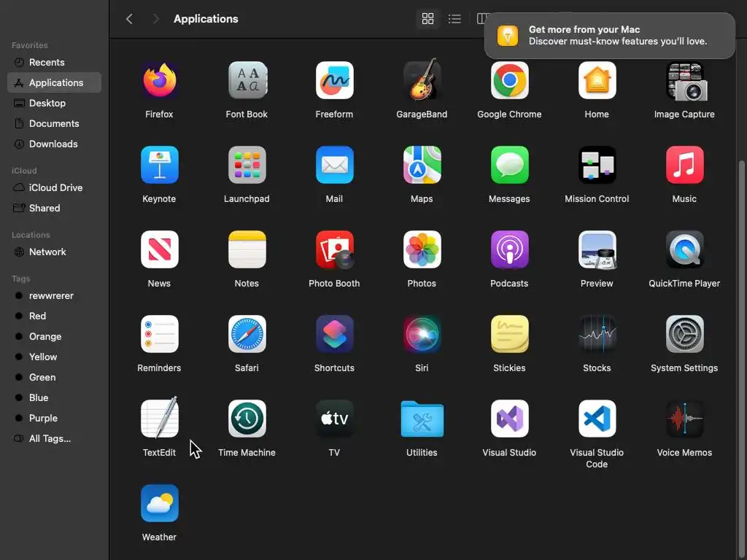747x560 pixels.
Task: Filter by the rewwrerer tag
Action: click(x=54, y=296)
